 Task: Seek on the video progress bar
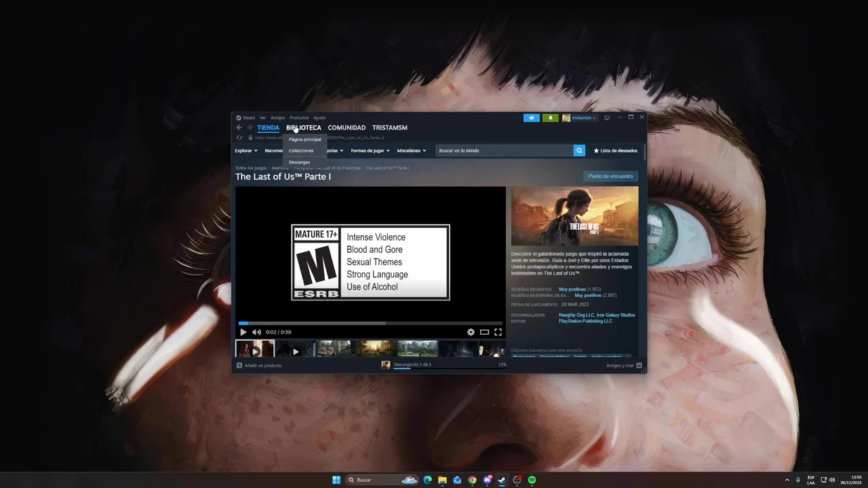(370, 323)
